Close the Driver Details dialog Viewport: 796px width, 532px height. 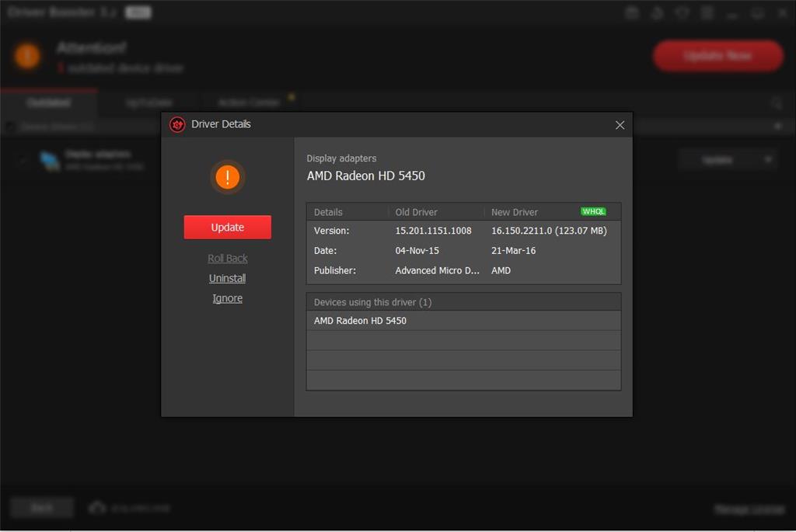pos(620,125)
